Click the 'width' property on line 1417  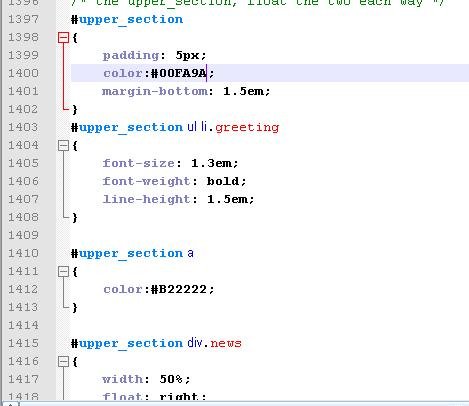pyautogui.click(x=122, y=379)
